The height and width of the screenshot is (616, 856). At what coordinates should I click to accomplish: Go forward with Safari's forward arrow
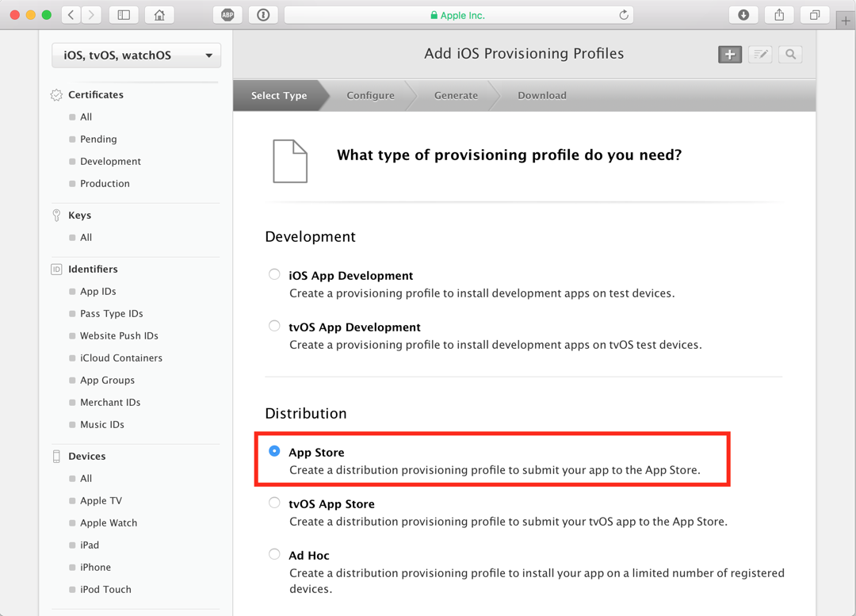[x=91, y=15]
